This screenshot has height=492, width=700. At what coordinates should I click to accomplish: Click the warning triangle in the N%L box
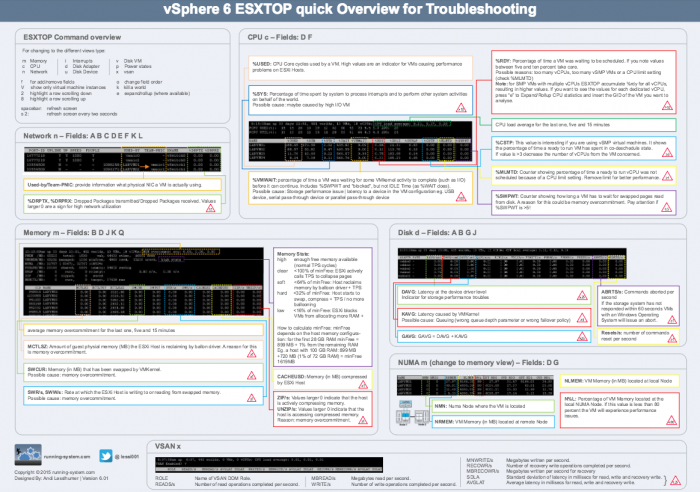pos(671,420)
